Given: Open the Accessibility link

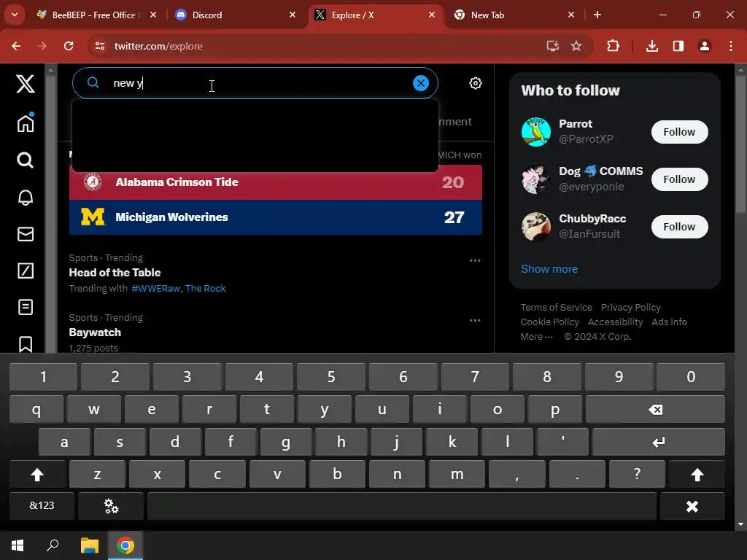Looking at the screenshot, I should (x=615, y=322).
